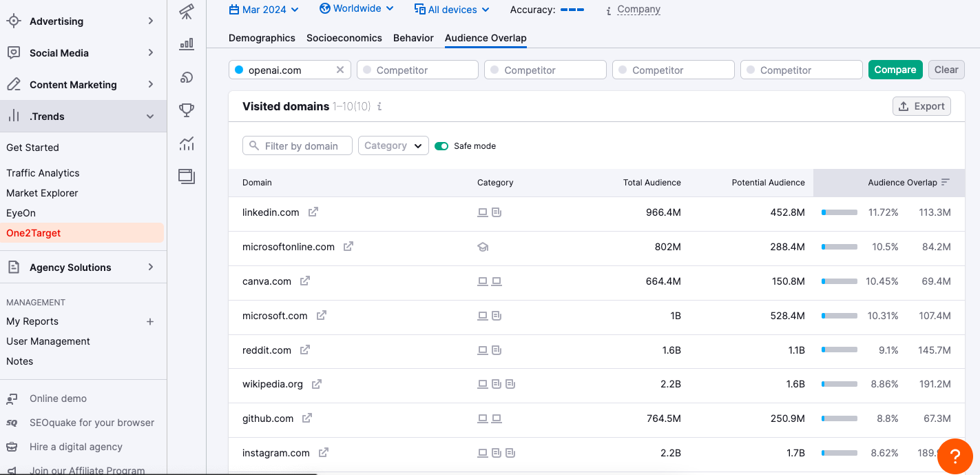Click the Visited domains info icon
Image resolution: width=980 pixels, height=475 pixels.
(x=379, y=107)
